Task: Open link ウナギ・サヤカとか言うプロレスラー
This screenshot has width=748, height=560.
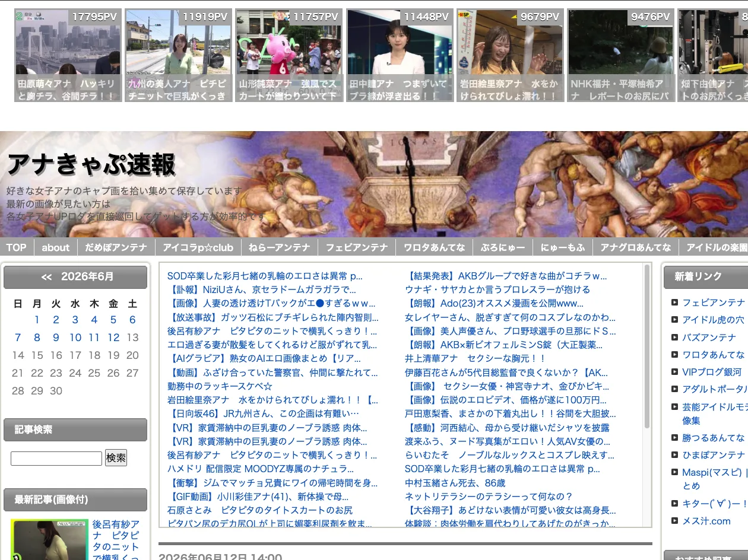Action: (497, 289)
